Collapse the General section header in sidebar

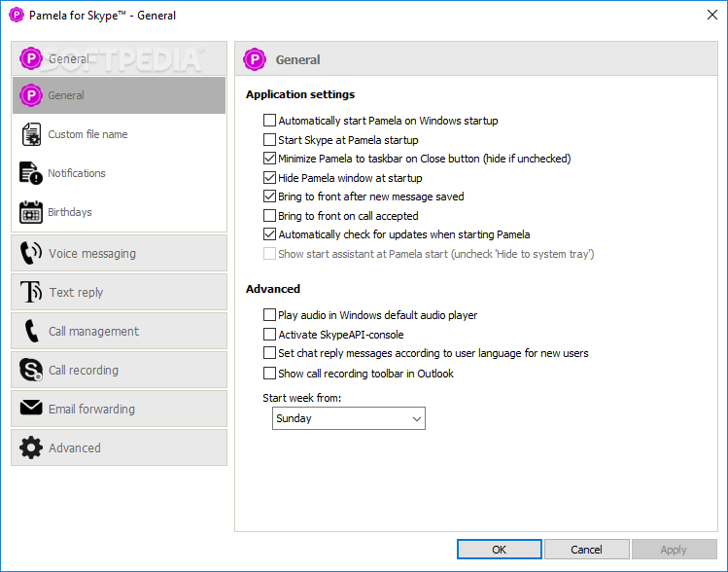coord(120,58)
